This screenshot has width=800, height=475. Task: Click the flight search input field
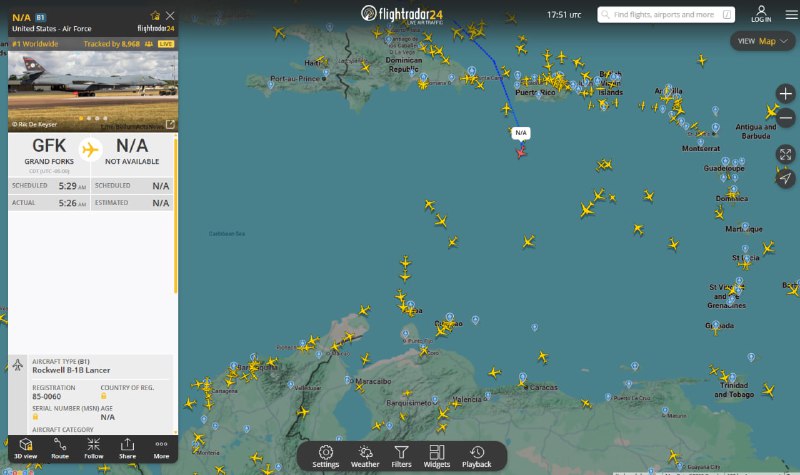[x=664, y=15]
